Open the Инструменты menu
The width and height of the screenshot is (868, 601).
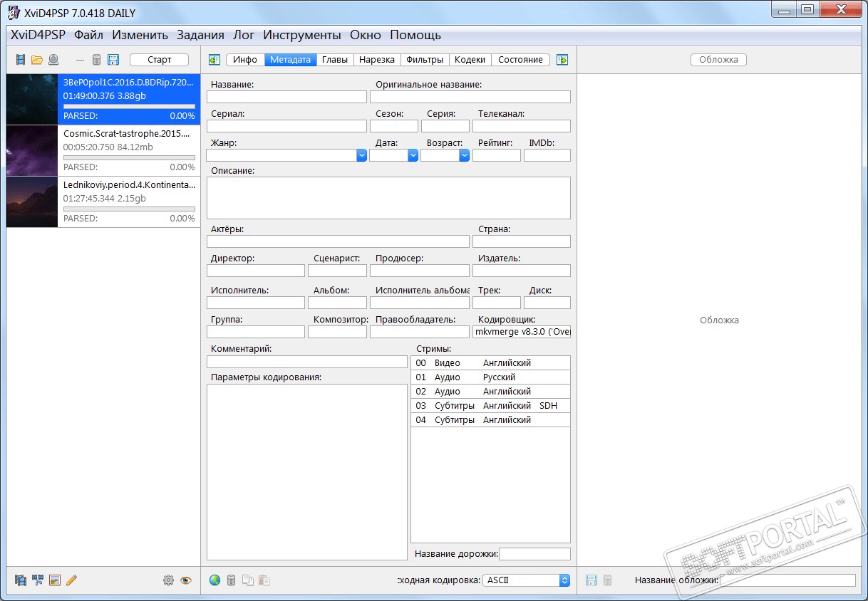(301, 35)
